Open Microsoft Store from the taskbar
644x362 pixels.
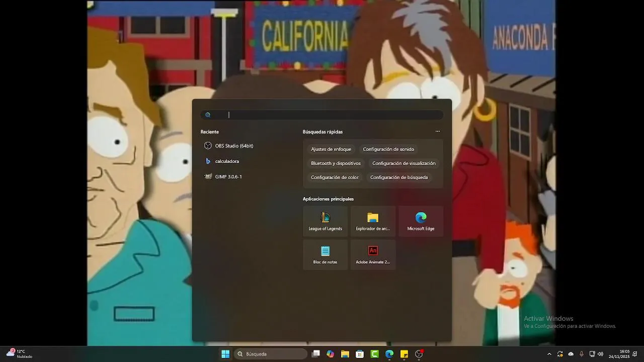(x=360, y=354)
